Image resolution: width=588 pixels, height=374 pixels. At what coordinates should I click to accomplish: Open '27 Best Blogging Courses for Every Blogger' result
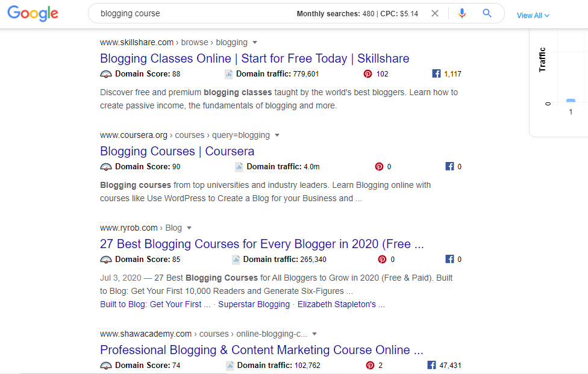[x=261, y=244]
